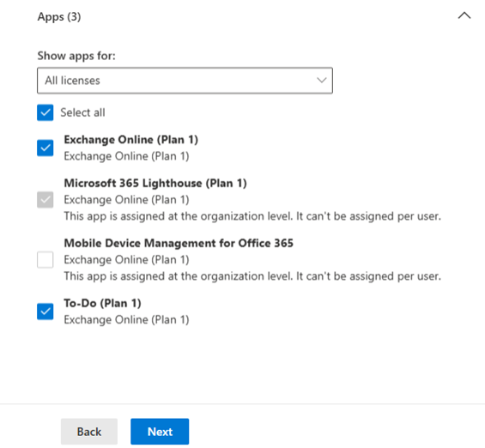Click the Apps (3) section heading
This screenshot has width=485, height=448.
point(59,16)
